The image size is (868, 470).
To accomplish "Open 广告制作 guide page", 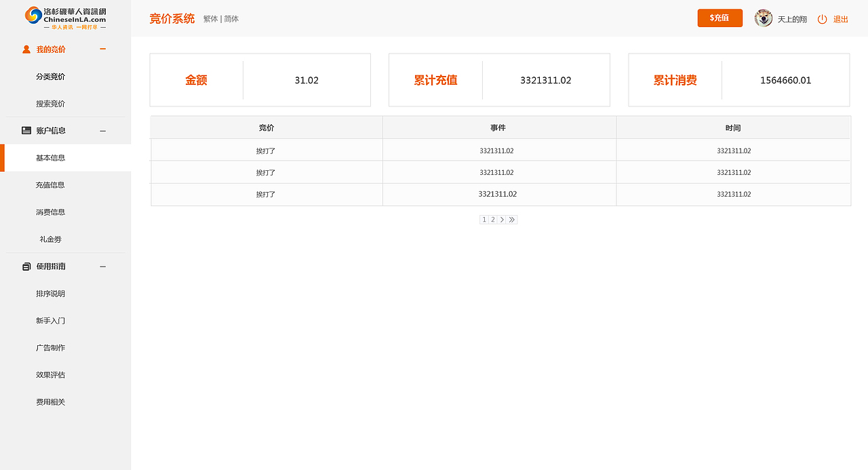I will [x=51, y=348].
